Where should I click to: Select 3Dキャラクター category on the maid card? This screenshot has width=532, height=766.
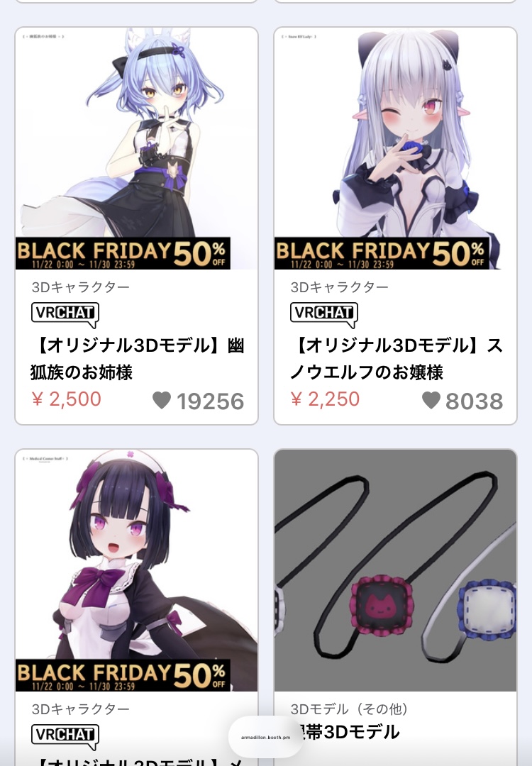[81, 709]
